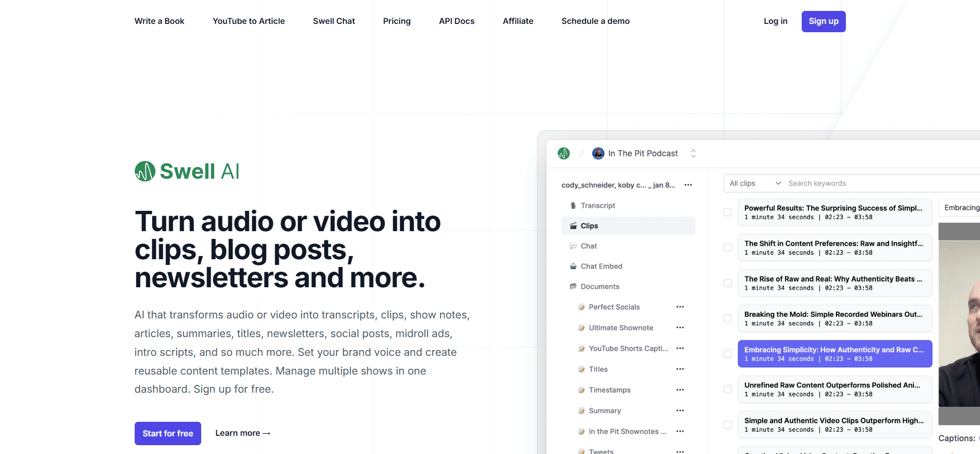Click the Clips clapperboard icon
The width and height of the screenshot is (980, 454).
click(573, 226)
